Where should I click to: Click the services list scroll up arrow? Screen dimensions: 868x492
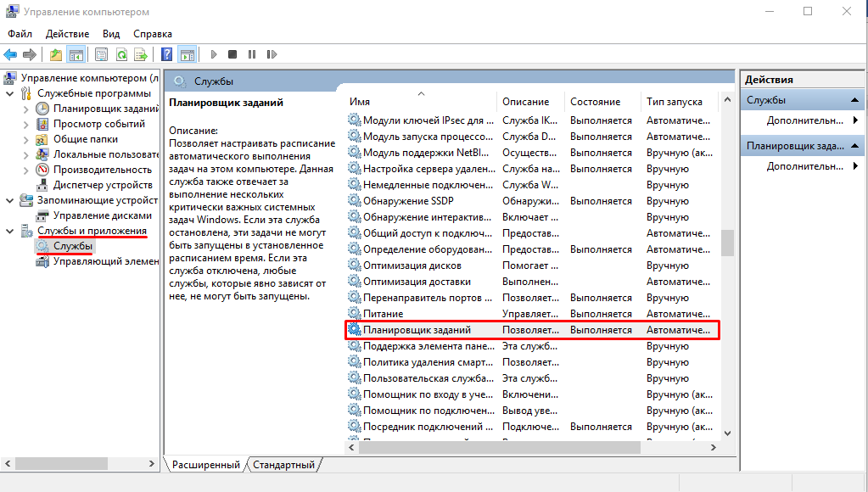tap(727, 99)
